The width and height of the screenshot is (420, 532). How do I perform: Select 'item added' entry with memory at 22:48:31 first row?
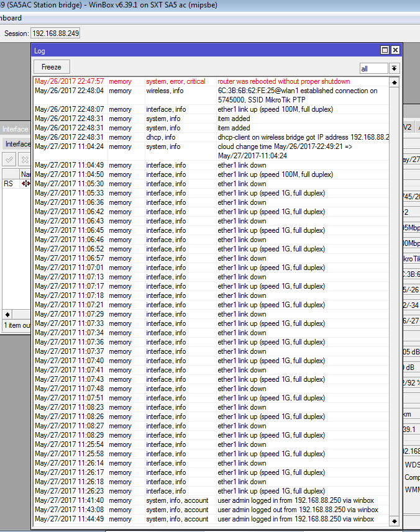(211, 119)
